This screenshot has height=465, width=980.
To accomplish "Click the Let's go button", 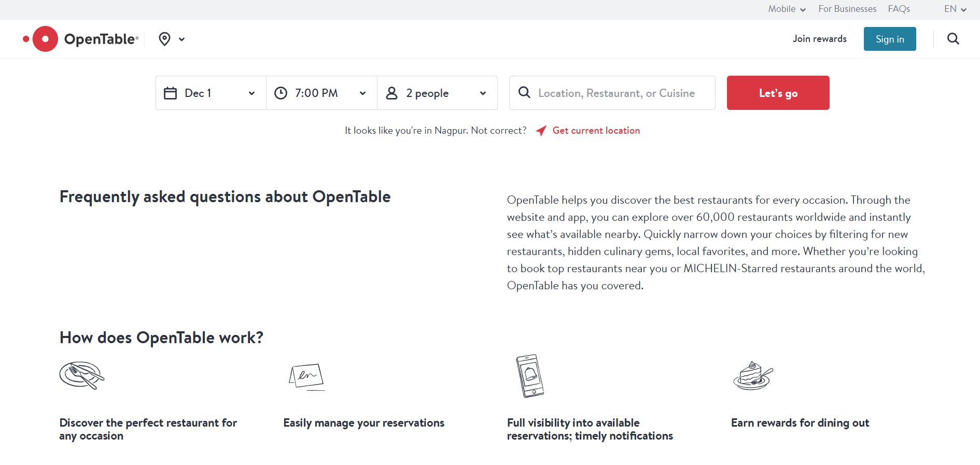I will tap(778, 93).
